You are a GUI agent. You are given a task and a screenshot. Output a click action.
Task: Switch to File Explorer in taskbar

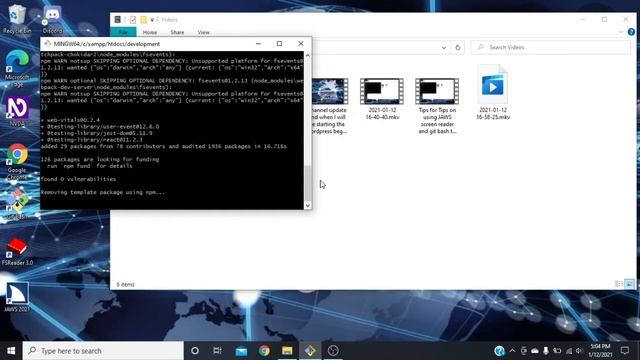tap(287, 351)
